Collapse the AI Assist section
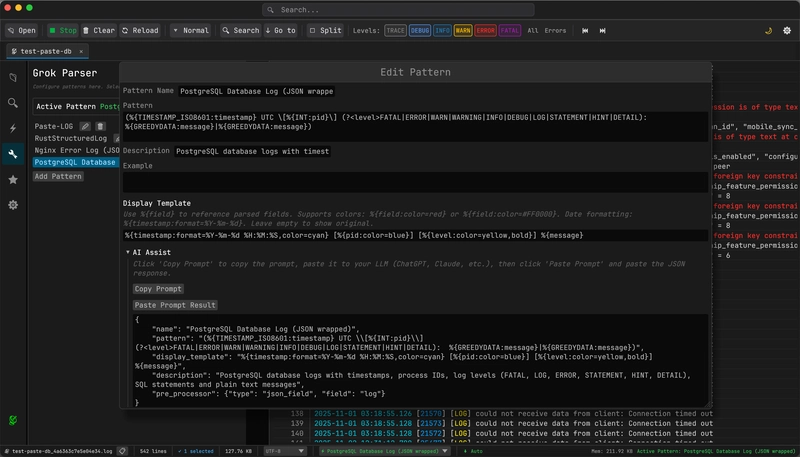Image resolution: width=800 pixels, height=457 pixels. point(148,252)
